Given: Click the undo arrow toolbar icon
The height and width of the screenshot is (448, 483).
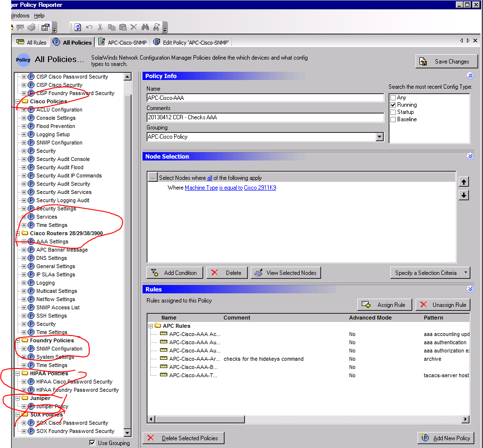Looking at the screenshot, I should [x=89, y=27].
